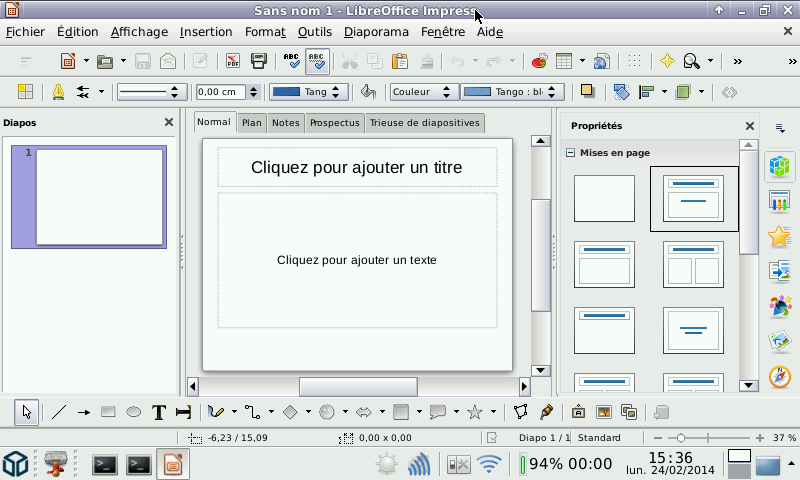Open the Fichier menu

[x=26, y=32]
